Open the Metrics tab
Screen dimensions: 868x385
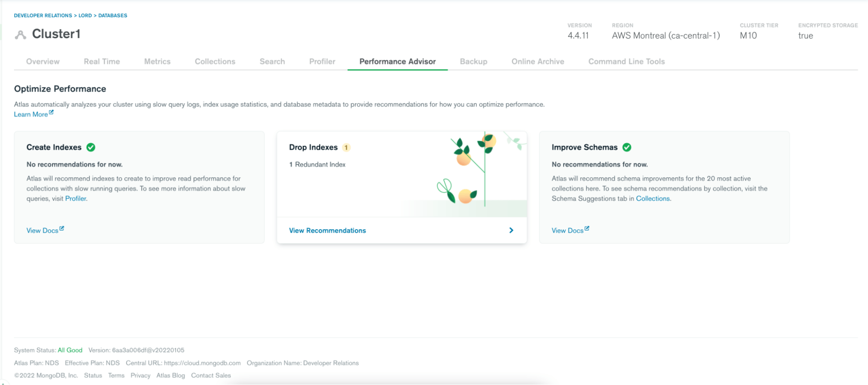157,62
